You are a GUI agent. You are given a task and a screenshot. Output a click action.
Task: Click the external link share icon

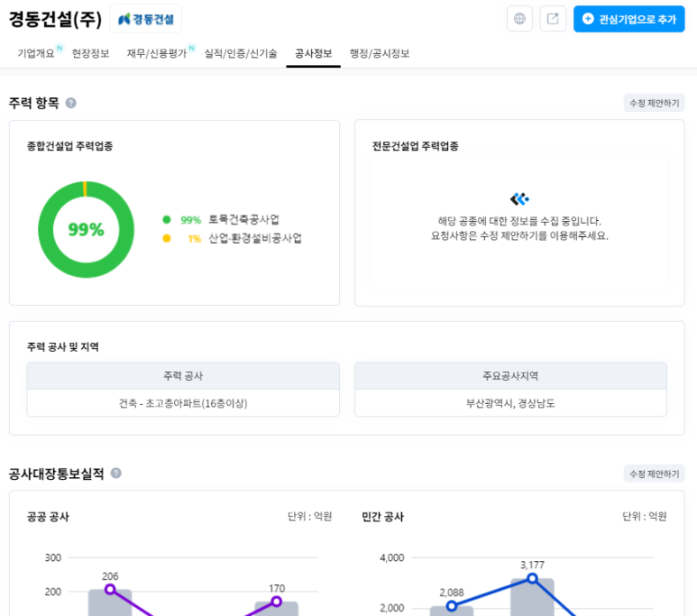click(553, 19)
